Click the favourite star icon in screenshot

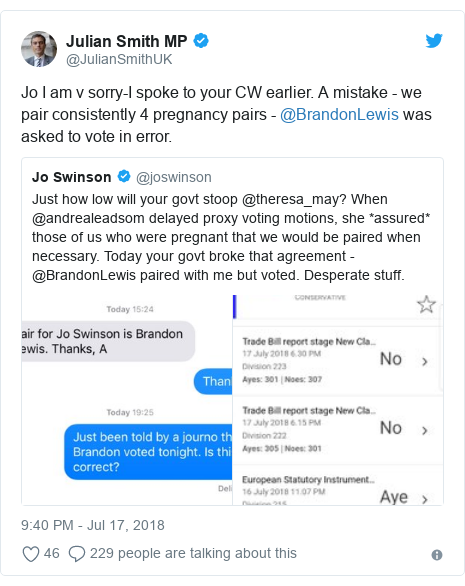pos(426,304)
